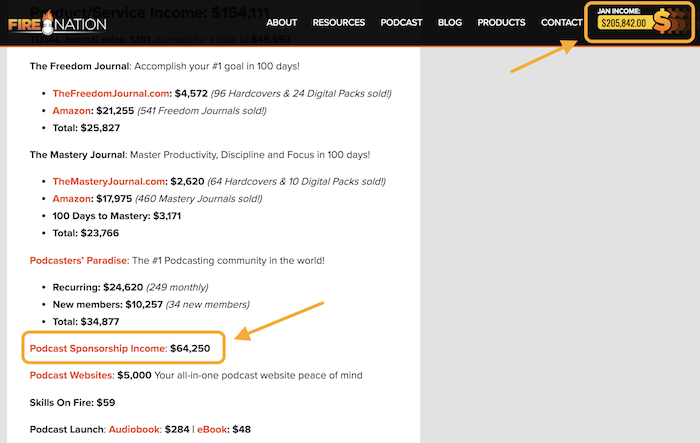Select '(460 Mastery Journals sold!)' text
This screenshot has height=443, width=700.
[199, 199]
